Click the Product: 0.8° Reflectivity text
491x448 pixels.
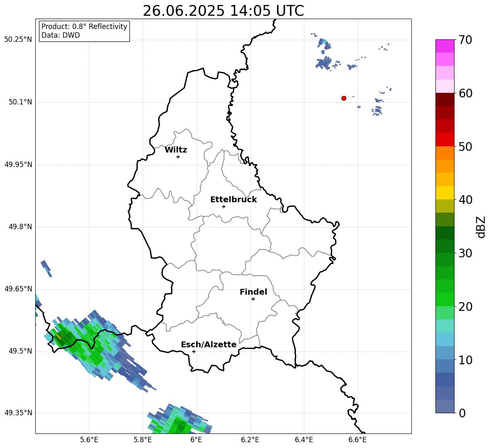(84, 27)
